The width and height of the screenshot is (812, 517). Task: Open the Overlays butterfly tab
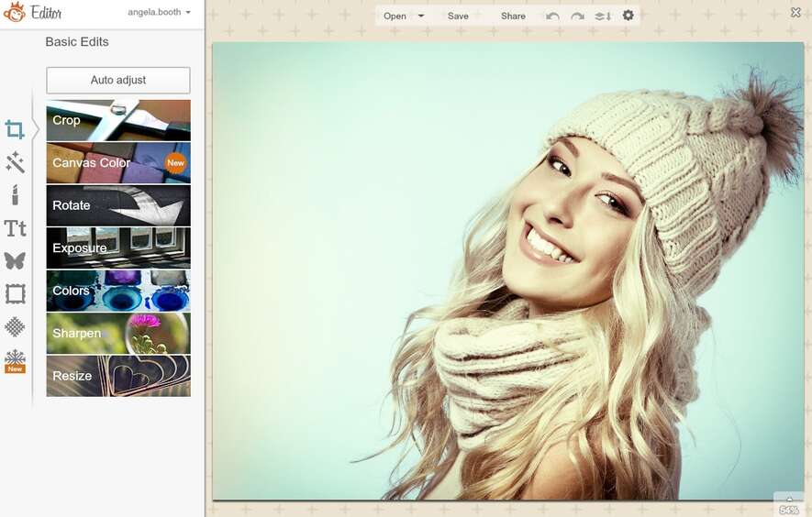[x=15, y=261]
